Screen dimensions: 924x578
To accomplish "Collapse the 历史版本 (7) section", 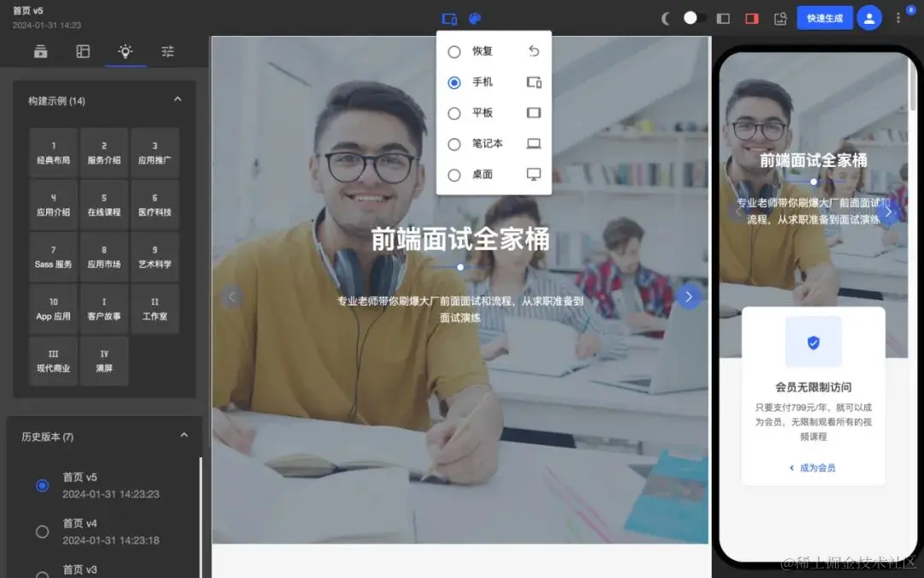I will [x=184, y=435].
